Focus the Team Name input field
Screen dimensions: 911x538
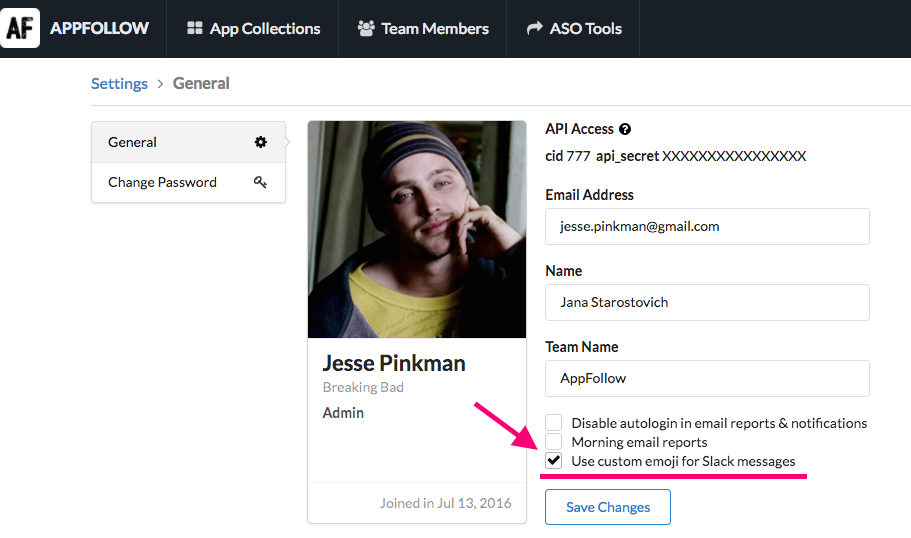(x=707, y=379)
